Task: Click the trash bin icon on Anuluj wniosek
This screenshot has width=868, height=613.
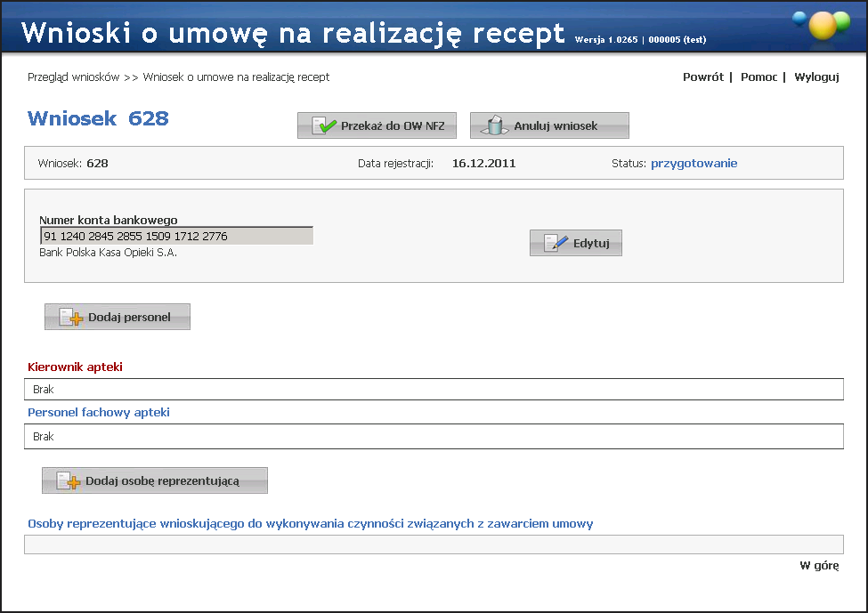Action: 496,126
